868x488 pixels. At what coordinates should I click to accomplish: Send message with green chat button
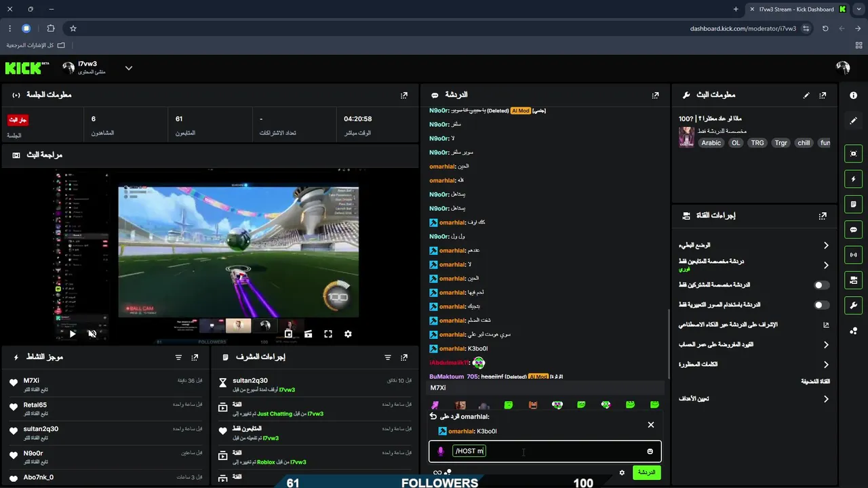tap(646, 472)
